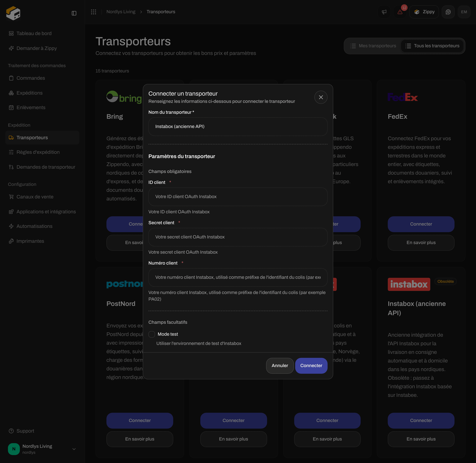Expand the Nordlys Living workspace switcher chevron
The image size is (476, 463).
click(74, 449)
